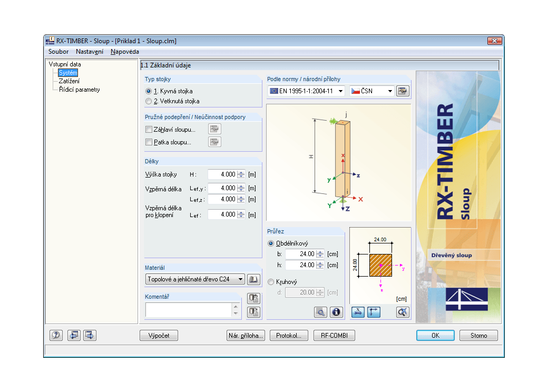
Task: Click the Protokol button
Action: pyautogui.click(x=289, y=336)
